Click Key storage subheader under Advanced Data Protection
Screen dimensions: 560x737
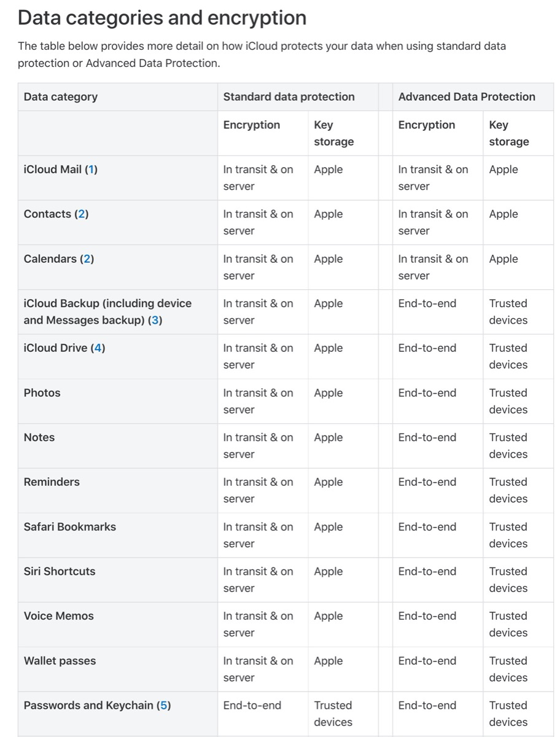(x=508, y=133)
